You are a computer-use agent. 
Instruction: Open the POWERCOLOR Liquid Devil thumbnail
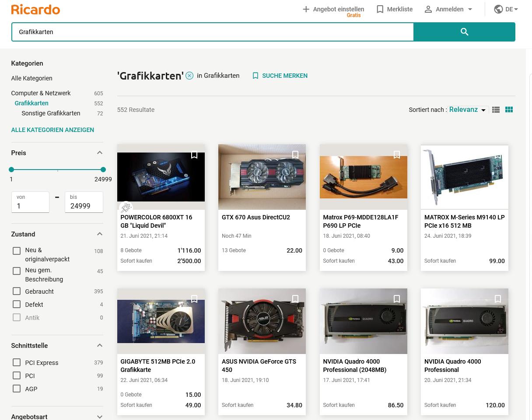point(161,177)
